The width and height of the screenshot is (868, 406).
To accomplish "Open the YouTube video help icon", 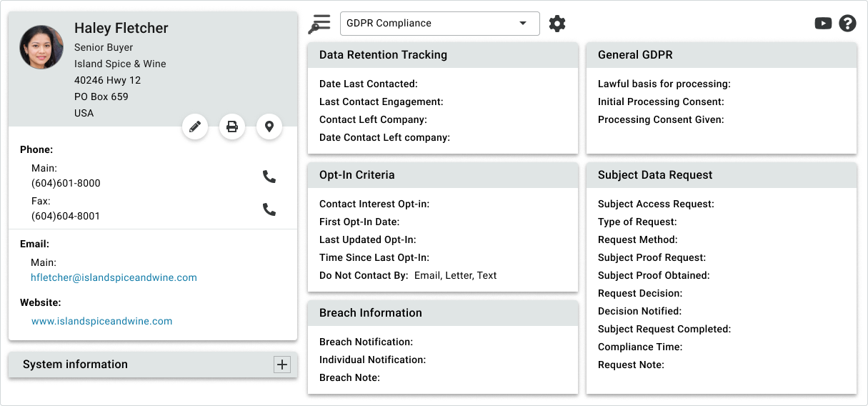I will [x=823, y=24].
